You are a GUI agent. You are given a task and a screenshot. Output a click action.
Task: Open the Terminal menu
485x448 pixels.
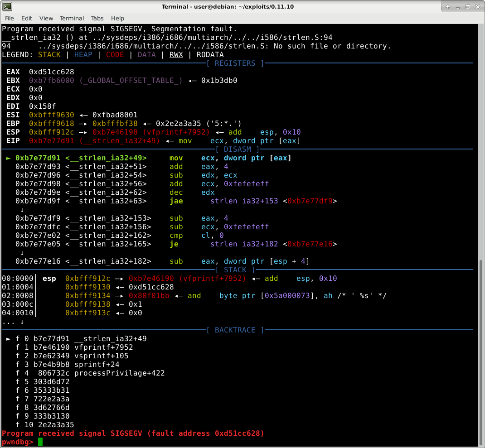[72, 18]
